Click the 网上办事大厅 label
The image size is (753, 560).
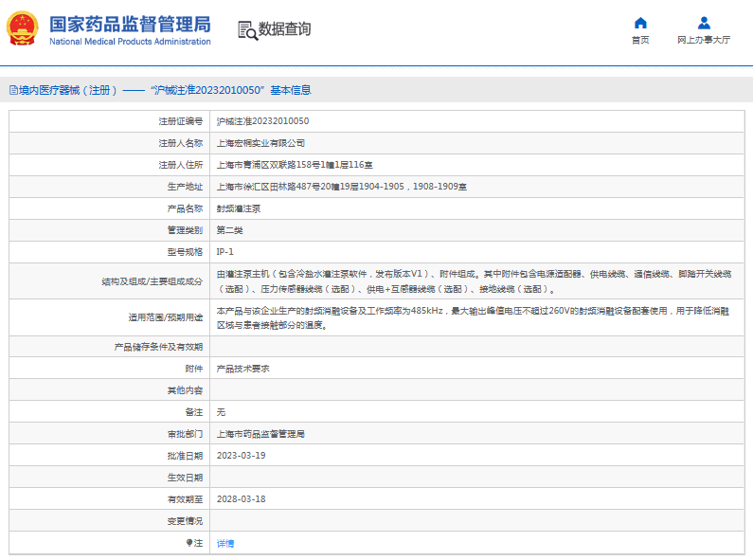click(704, 40)
